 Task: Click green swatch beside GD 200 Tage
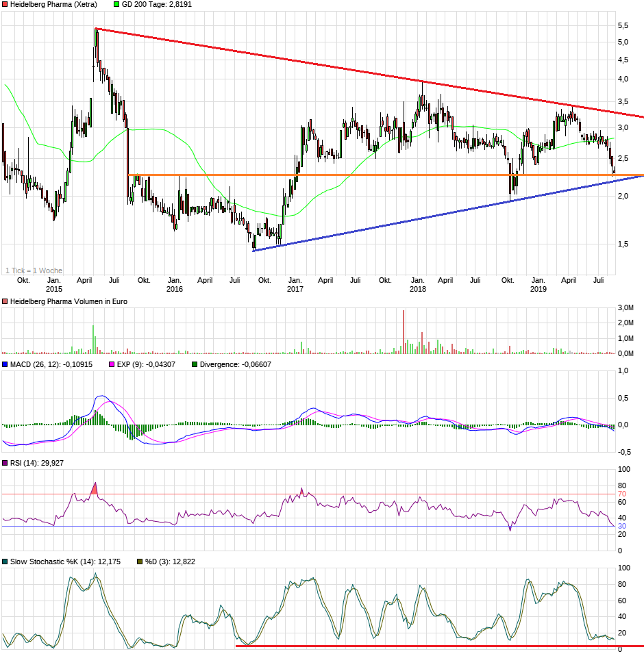click(116, 5)
